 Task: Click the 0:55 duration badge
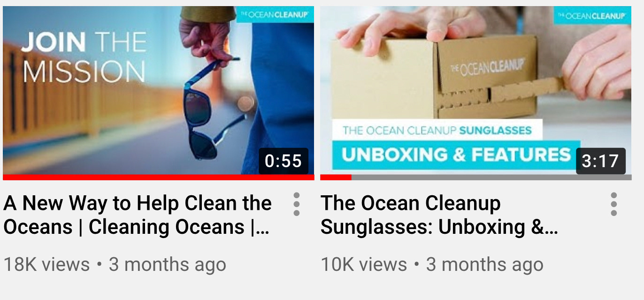[x=284, y=161]
